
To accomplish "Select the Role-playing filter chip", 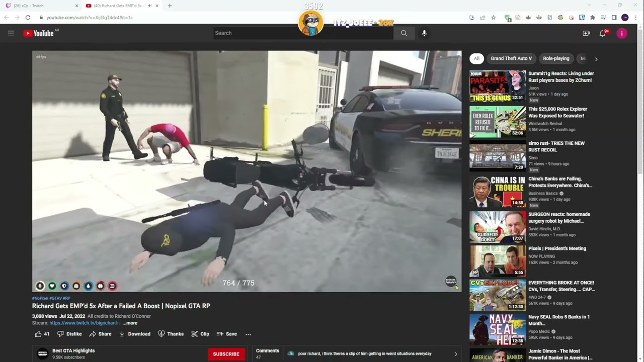I will (556, 58).
